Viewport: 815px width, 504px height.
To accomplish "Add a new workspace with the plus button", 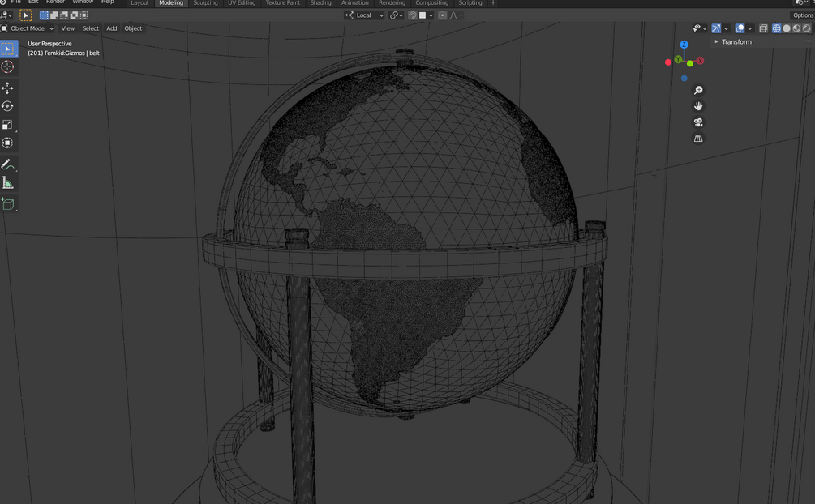I will [493, 2].
